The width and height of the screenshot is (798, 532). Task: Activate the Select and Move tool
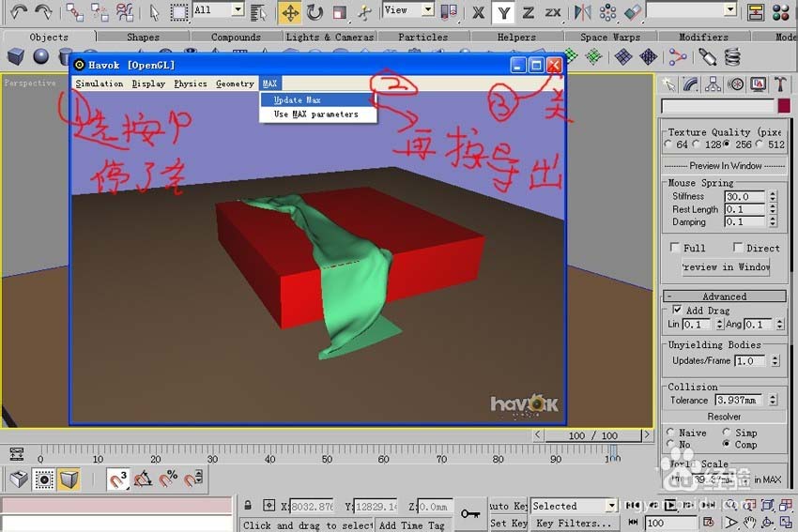point(289,12)
